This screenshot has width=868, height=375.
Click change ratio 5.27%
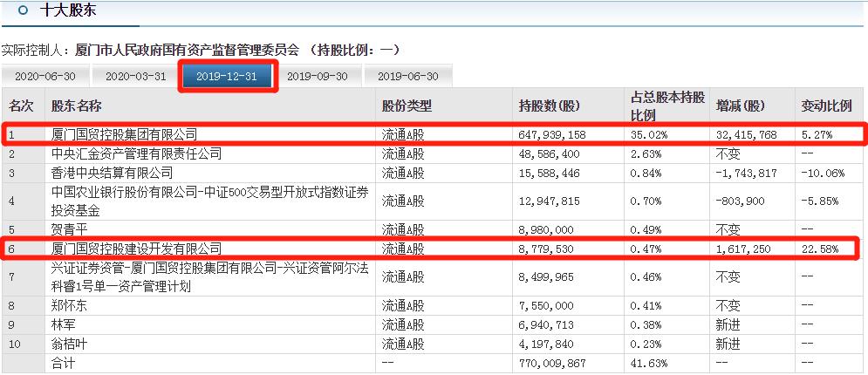click(x=816, y=134)
